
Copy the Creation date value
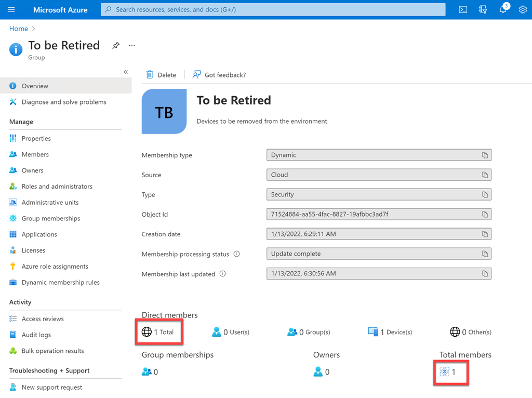point(485,234)
